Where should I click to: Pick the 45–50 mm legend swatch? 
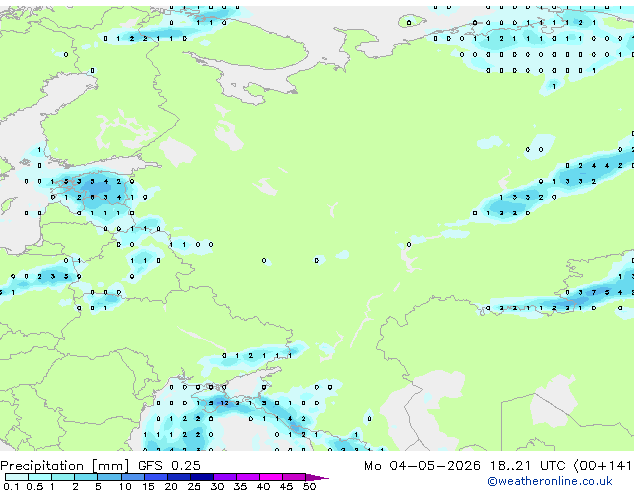point(294,477)
